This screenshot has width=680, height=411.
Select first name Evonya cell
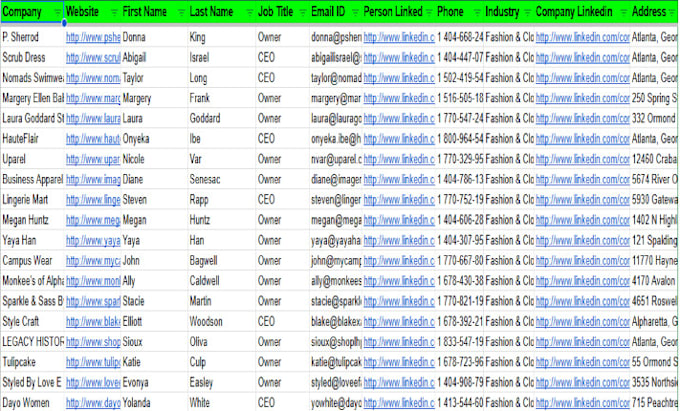[x=154, y=382]
